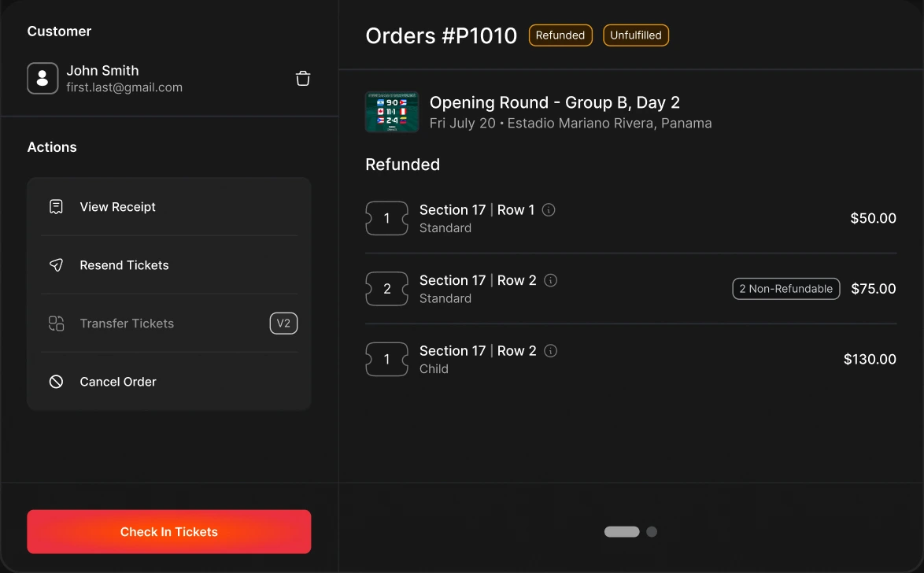Click the V2 badge on Transfer Tickets

pos(283,323)
